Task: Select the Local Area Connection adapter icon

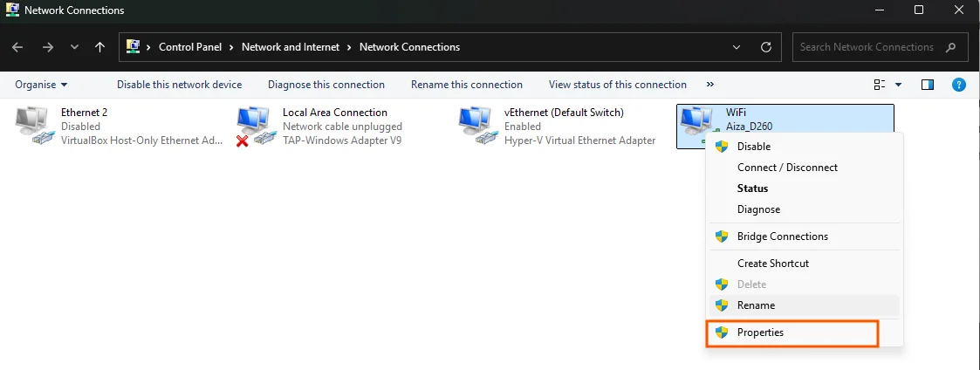Action: (x=257, y=127)
